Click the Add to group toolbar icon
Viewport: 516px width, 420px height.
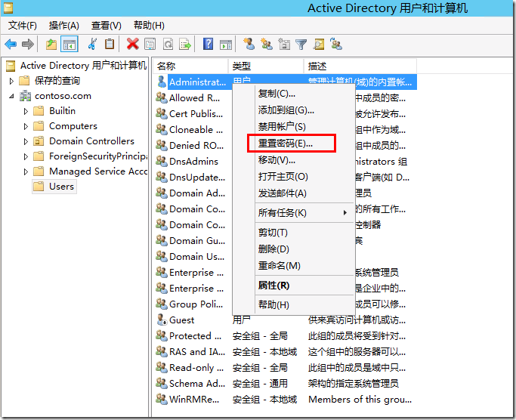(x=336, y=44)
